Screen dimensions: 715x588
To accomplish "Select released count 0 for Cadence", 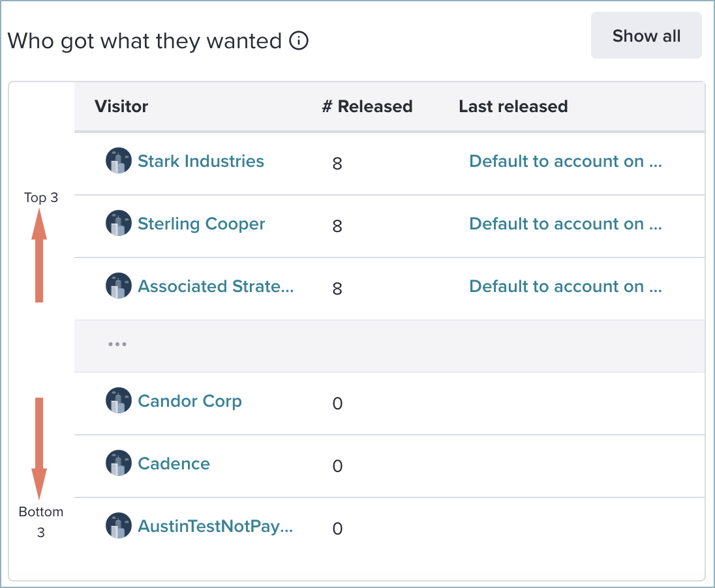I will click(x=337, y=466).
